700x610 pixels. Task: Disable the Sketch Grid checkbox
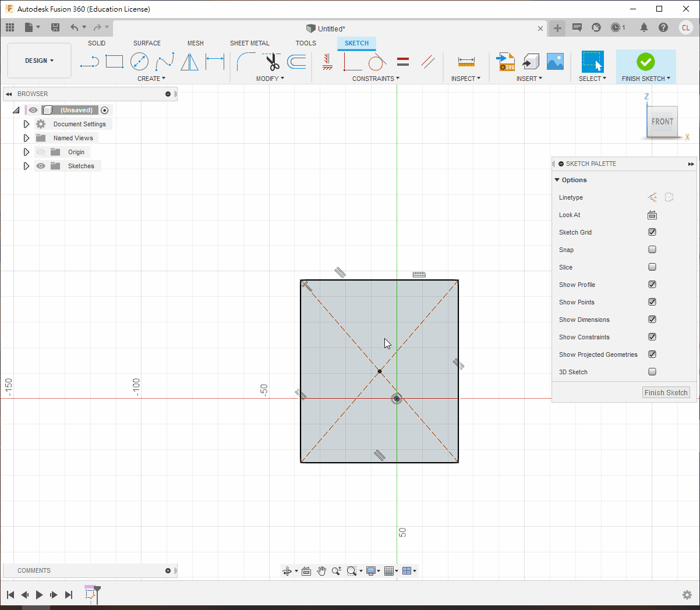[x=652, y=232]
